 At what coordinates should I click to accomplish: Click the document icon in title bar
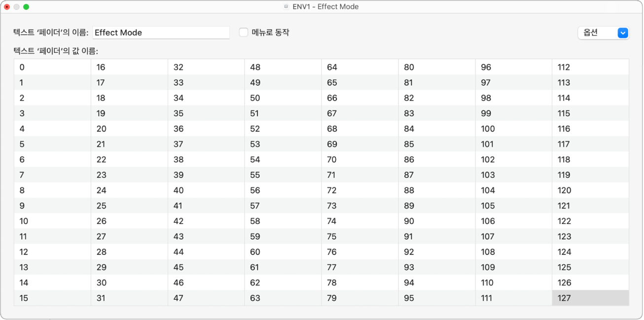click(286, 7)
